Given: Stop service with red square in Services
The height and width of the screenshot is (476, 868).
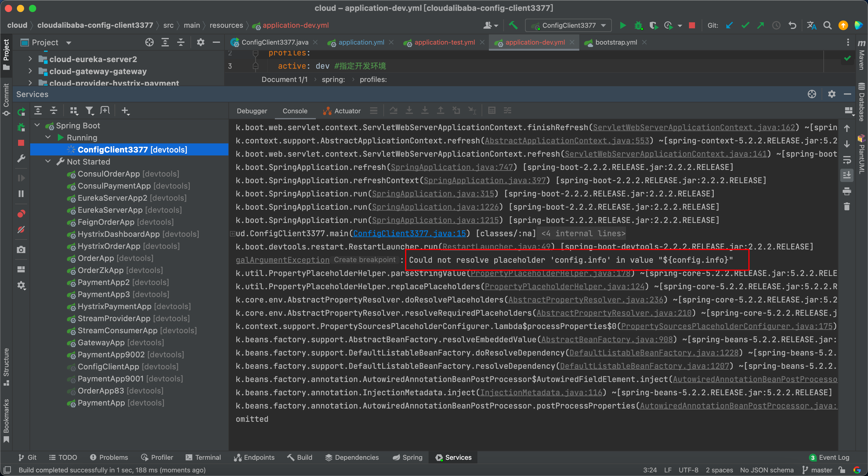Looking at the screenshot, I should (21, 143).
